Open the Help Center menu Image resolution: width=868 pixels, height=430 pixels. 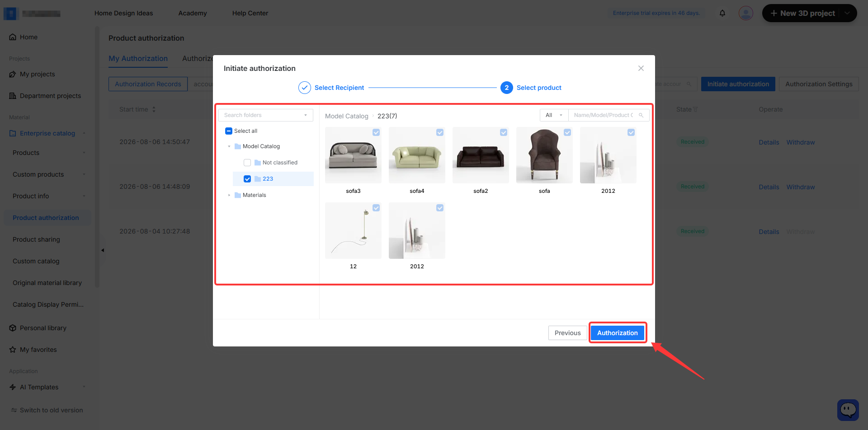(x=250, y=13)
